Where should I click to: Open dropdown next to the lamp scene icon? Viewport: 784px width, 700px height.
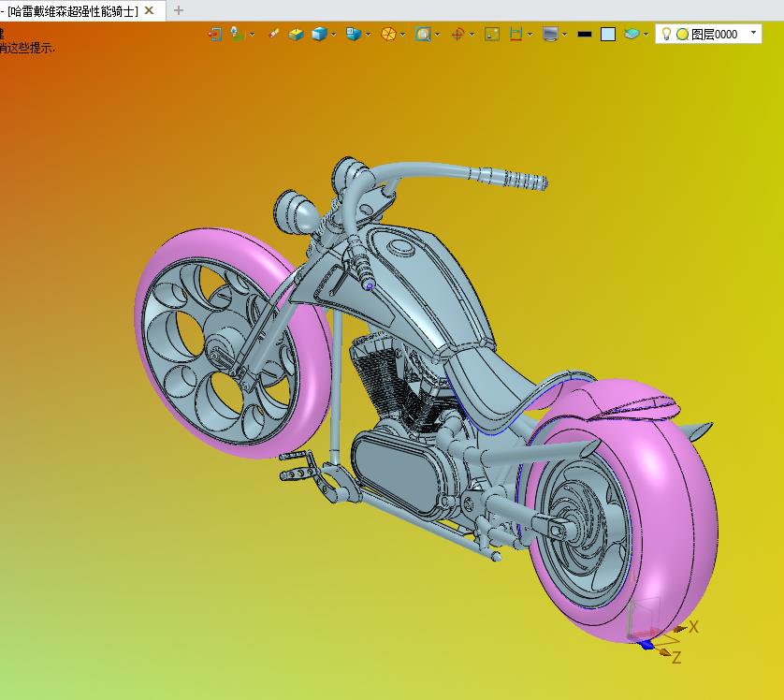click(x=252, y=35)
